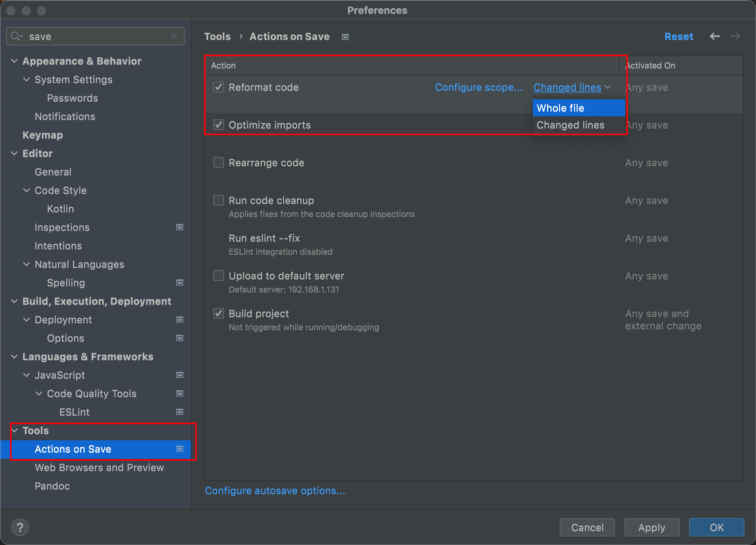Click the Activated On column header

[681, 65]
